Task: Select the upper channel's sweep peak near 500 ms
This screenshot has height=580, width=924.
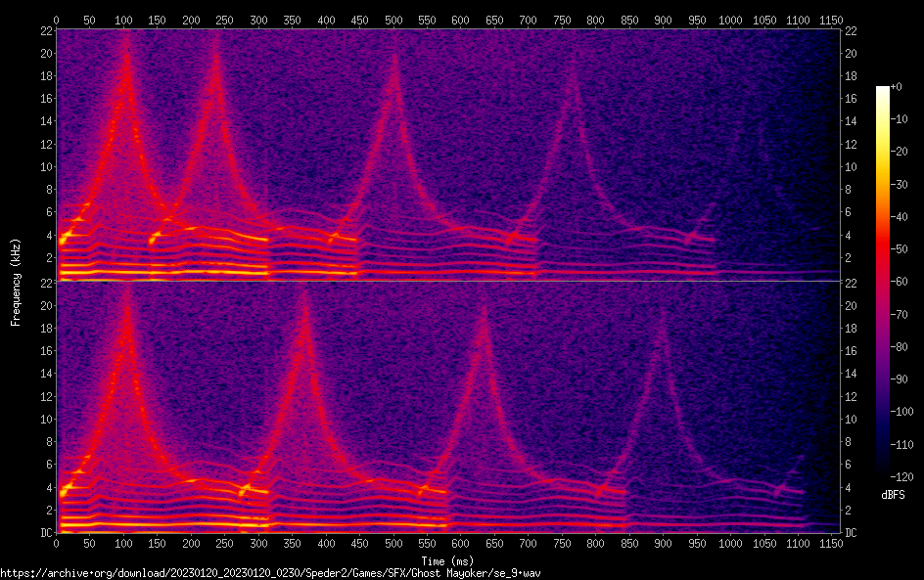Action: click(x=393, y=57)
